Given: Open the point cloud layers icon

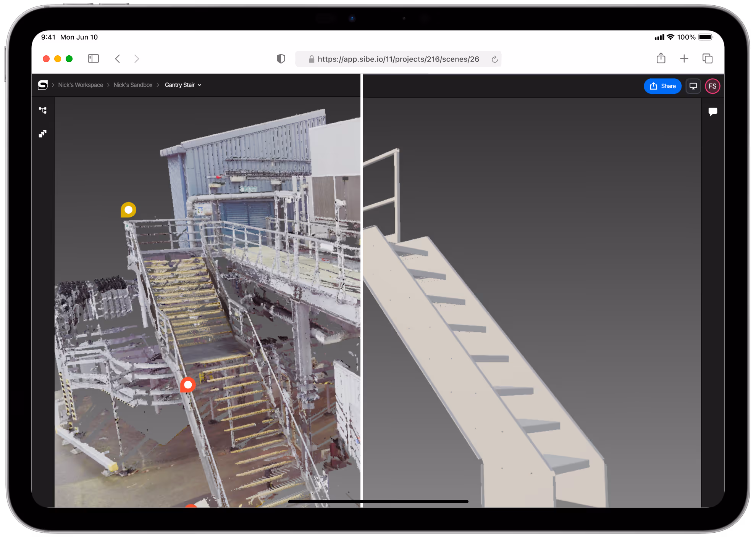Looking at the screenshot, I should pos(43,134).
